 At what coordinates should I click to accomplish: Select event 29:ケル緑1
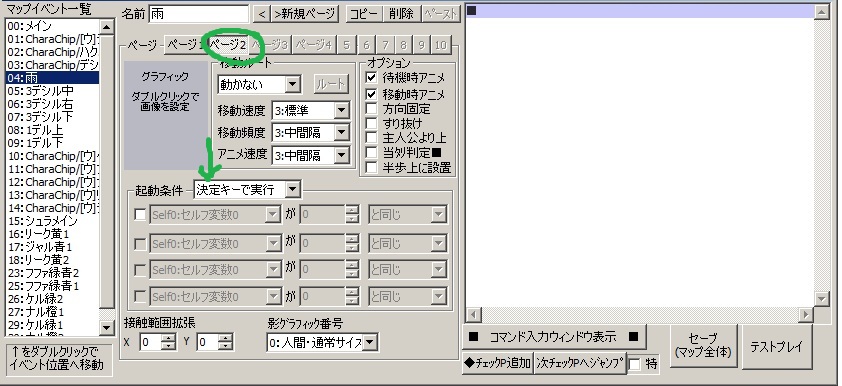tap(52, 325)
